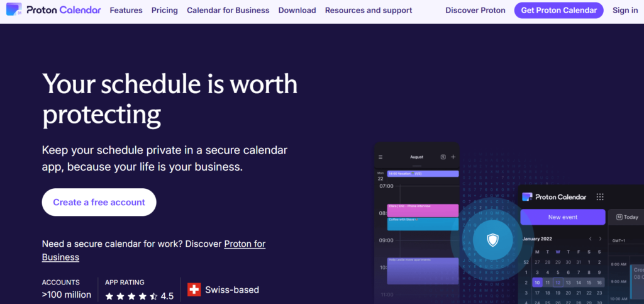Open the Discover Proton menu
The width and height of the screenshot is (644, 304).
click(x=475, y=10)
